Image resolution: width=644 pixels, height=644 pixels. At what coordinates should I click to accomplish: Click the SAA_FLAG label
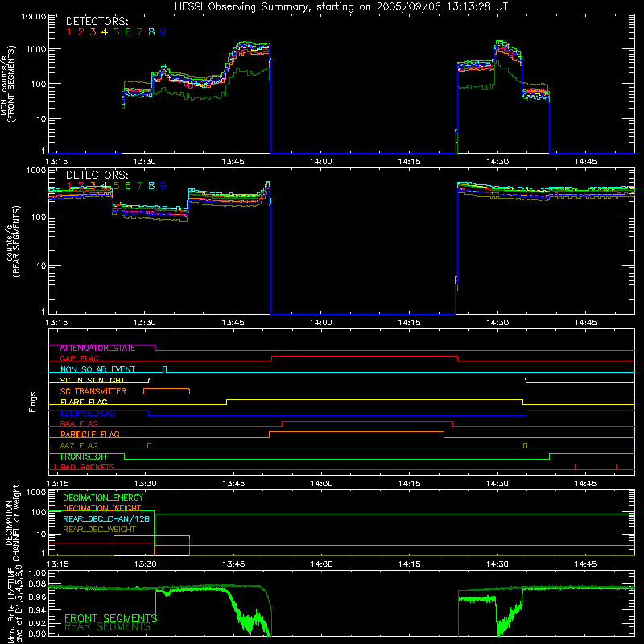click(x=79, y=424)
